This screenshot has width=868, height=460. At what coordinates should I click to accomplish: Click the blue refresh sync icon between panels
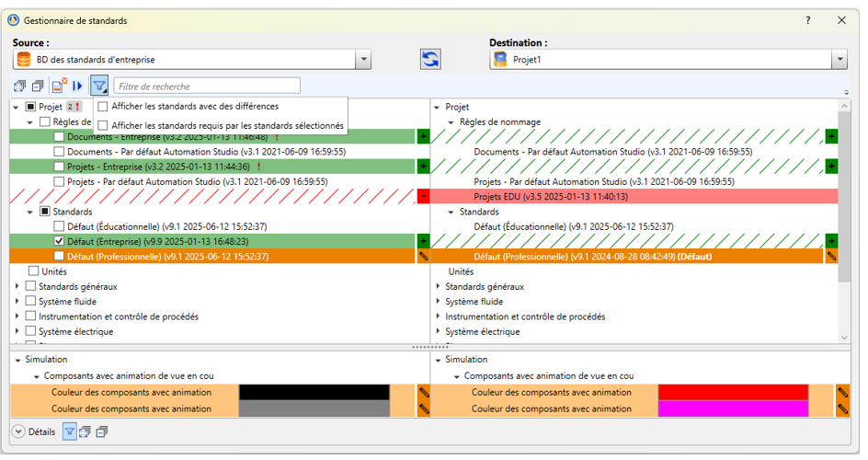coord(430,59)
